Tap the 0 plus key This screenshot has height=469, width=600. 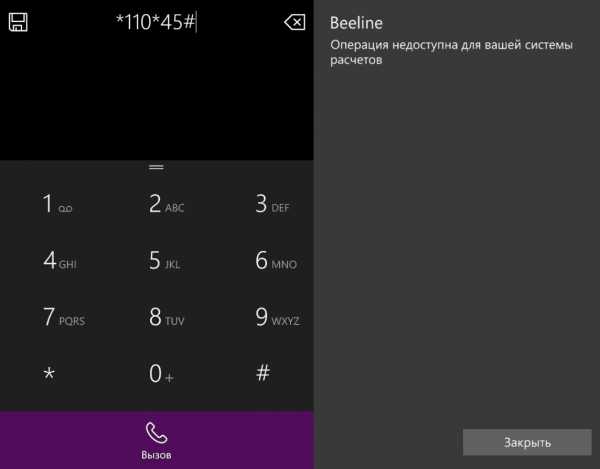[160, 374]
